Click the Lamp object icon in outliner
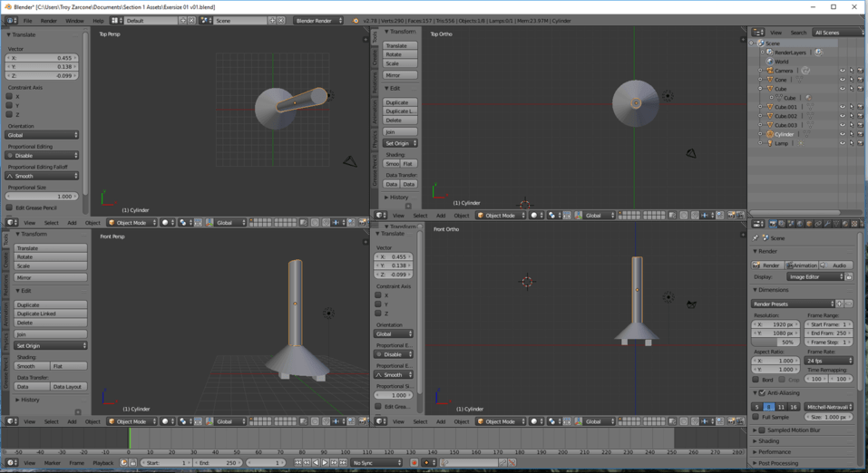This screenshot has width=868, height=473. pos(770,143)
